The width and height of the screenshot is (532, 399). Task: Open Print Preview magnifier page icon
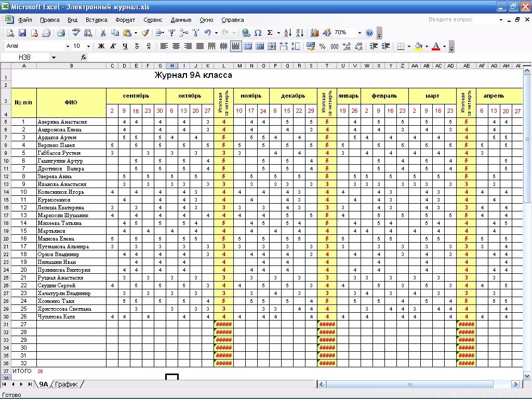pyautogui.click(x=10, y=33)
